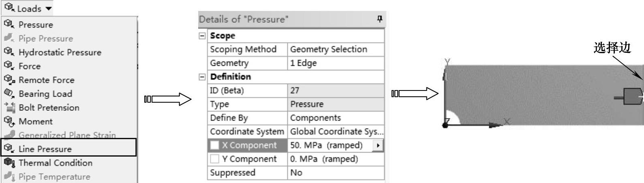The image size is (644, 183).
Task: Collapse the Definition section
Action: point(202,77)
